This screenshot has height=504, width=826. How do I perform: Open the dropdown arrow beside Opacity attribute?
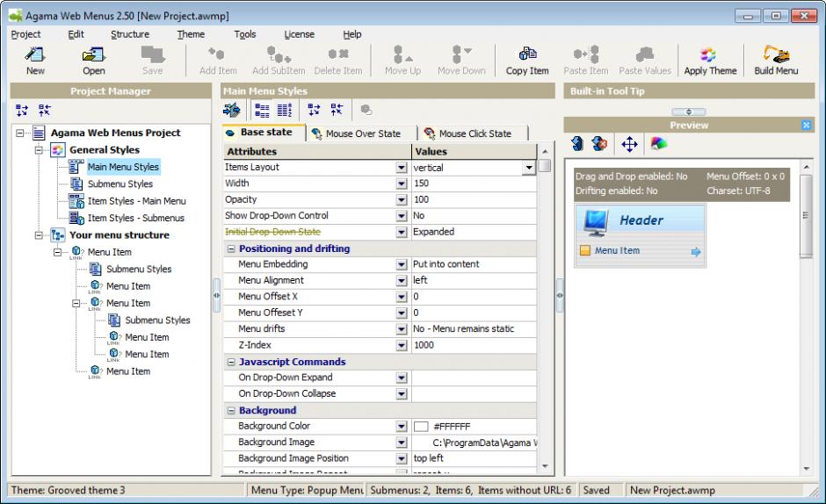point(402,199)
